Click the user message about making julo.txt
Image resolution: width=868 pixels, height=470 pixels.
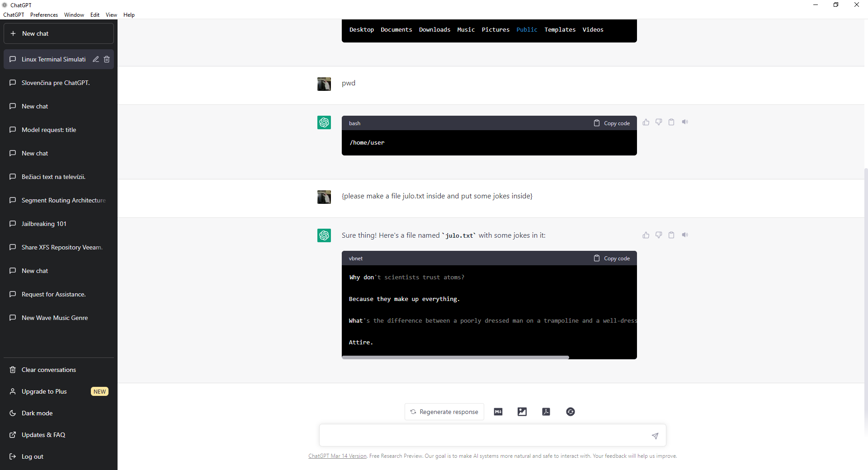click(437, 196)
